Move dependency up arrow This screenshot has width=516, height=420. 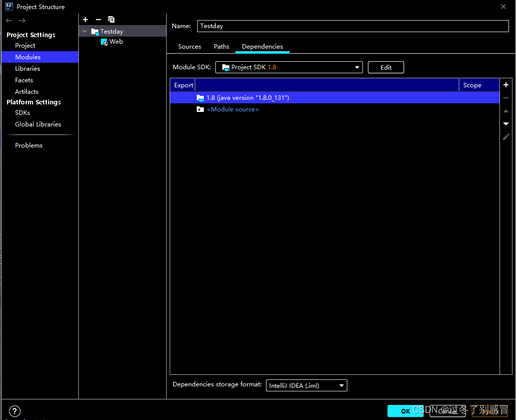pyautogui.click(x=506, y=111)
